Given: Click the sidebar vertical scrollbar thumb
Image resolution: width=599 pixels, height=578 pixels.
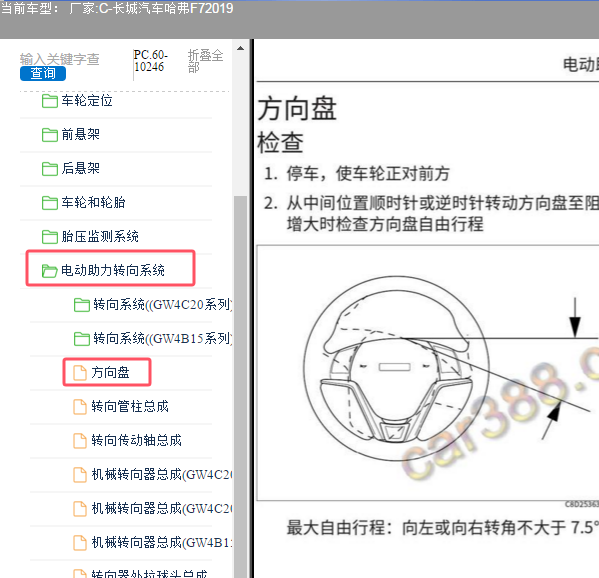Looking at the screenshot, I should click(x=240, y=386).
